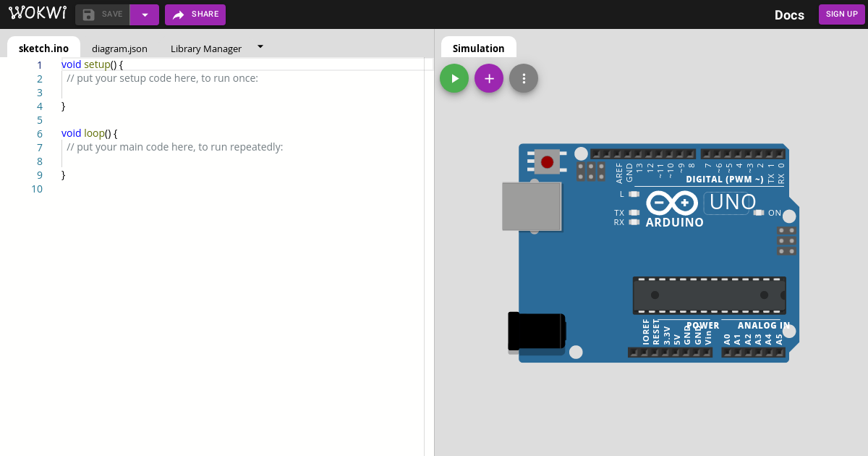
Task: Open the save options dropdown arrow
Action: 144,14
